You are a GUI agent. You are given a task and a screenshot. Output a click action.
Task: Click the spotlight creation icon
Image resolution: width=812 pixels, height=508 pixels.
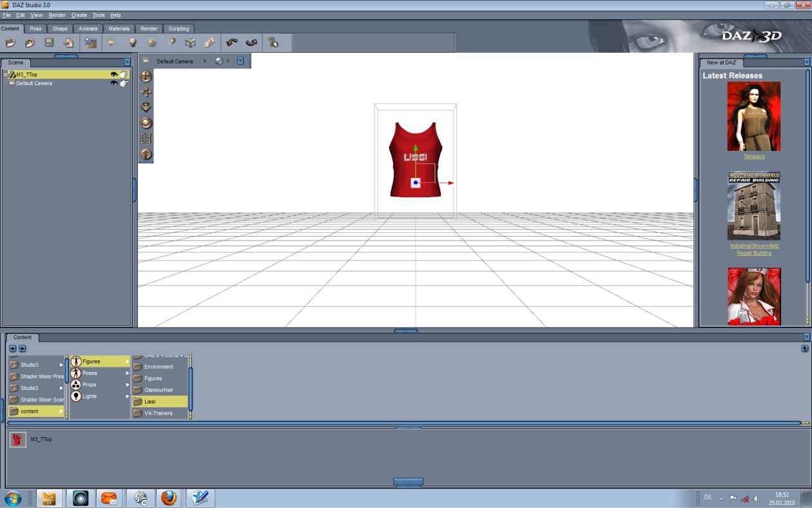(x=171, y=43)
